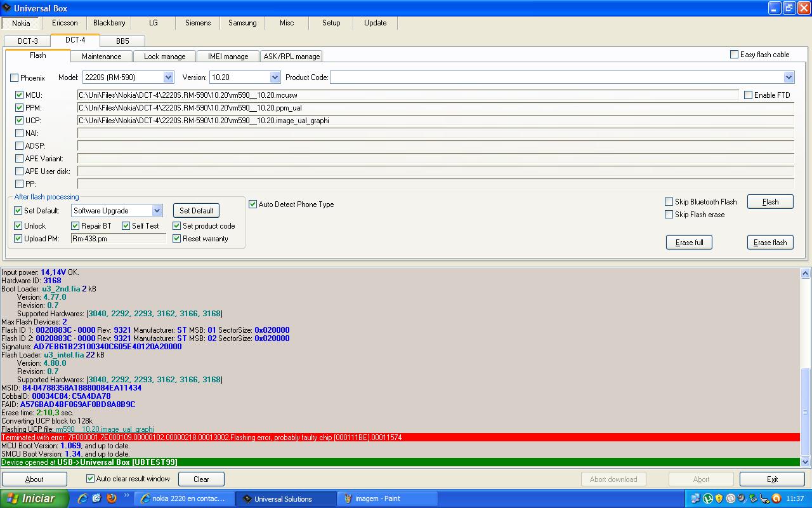The width and height of the screenshot is (812, 508).
Task: Click the green "Device opened at USB" status line
Action: click(400, 462)
